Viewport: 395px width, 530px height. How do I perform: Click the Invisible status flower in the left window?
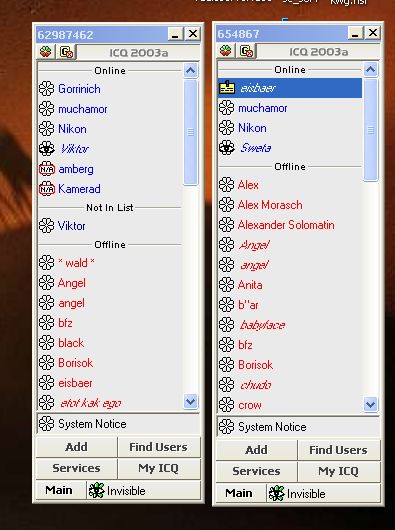pyautogui.click(x=97, y=491)
